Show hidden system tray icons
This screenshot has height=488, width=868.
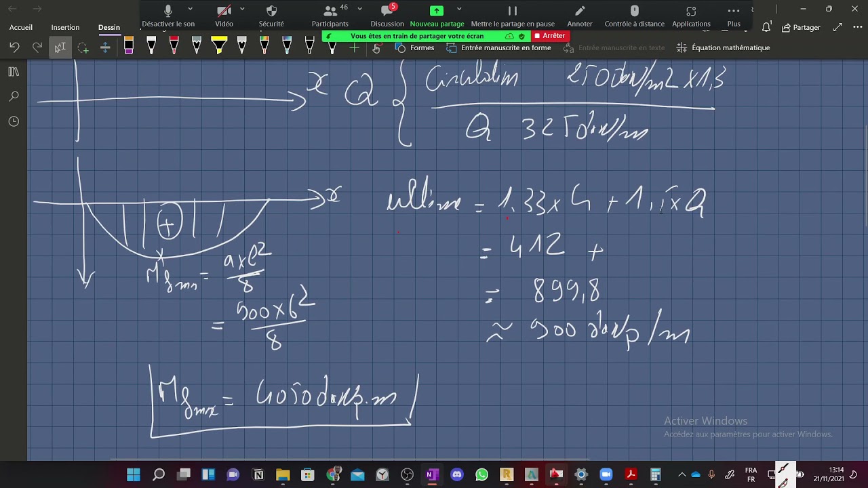(682, 474)
